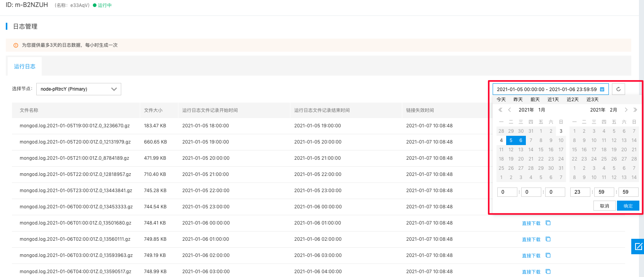Select the 今天 quick range shortcut
Viewport: 644px width, 277px height.
(501, 100)
